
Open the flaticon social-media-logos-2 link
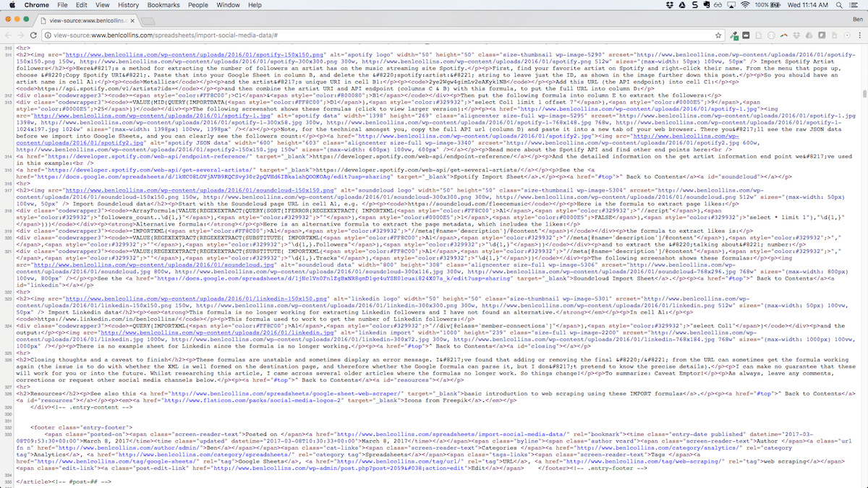coord(253,401)
